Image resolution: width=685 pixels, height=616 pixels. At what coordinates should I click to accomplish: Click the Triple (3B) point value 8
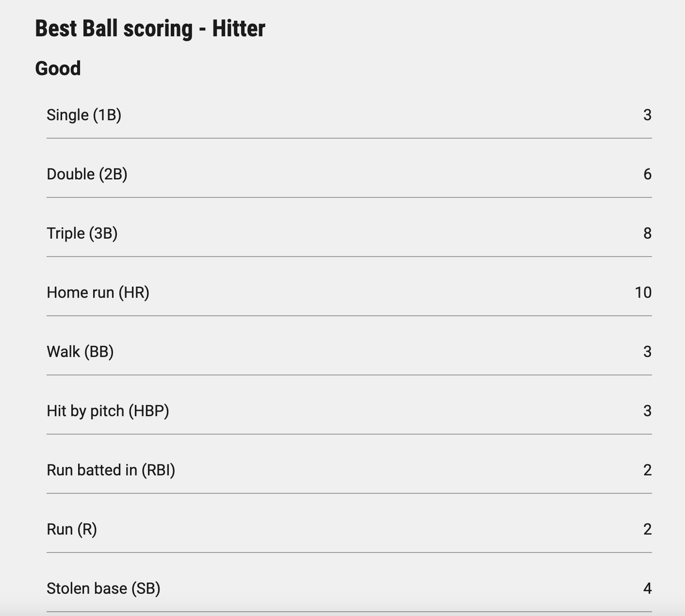[x=647, y=233]
